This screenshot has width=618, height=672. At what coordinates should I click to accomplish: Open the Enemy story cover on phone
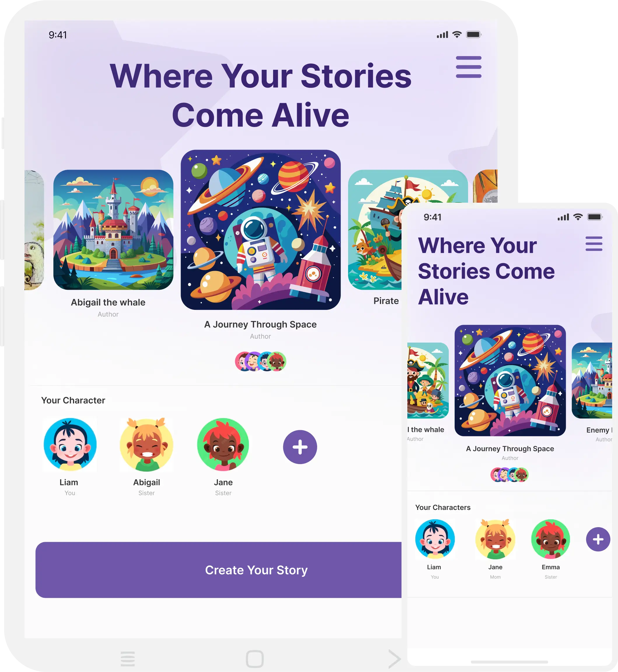click(592, 380)
